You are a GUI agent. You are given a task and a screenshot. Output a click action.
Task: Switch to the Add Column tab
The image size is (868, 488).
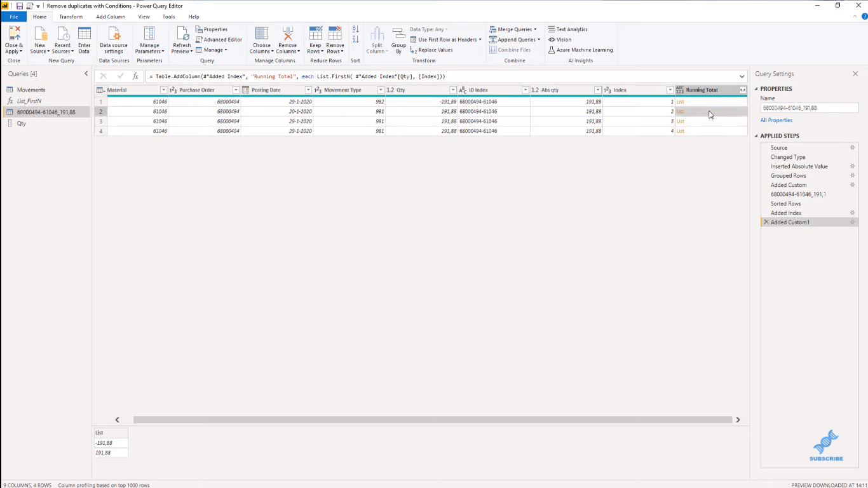click(x=111, y=17)
